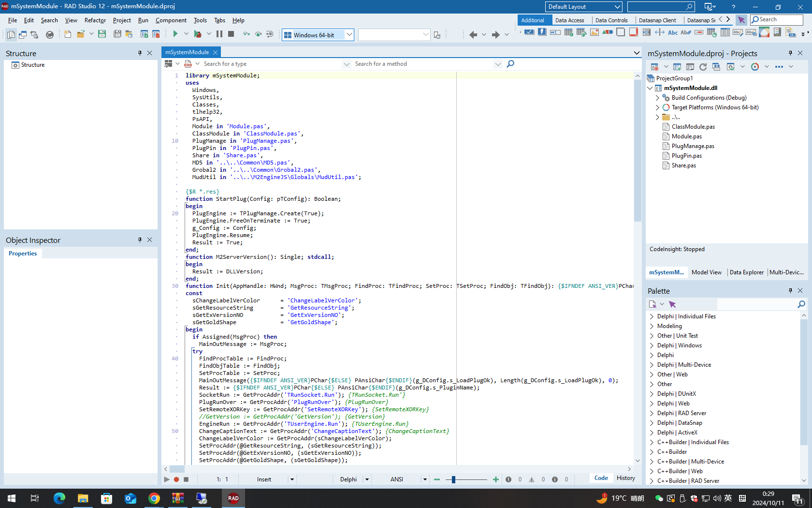Expand Target Platforms (Windows 64-bit) node
The width and height of the screenshot is (812, 508).
657,107
